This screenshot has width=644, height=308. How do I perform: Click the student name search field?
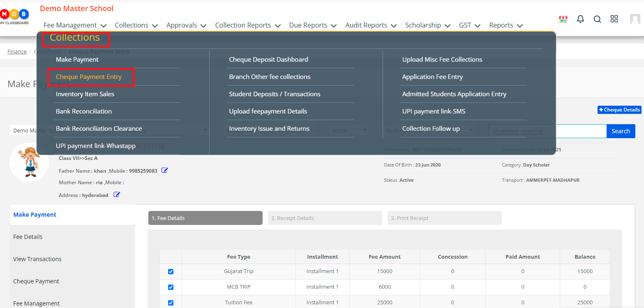[x=547, y=131]
